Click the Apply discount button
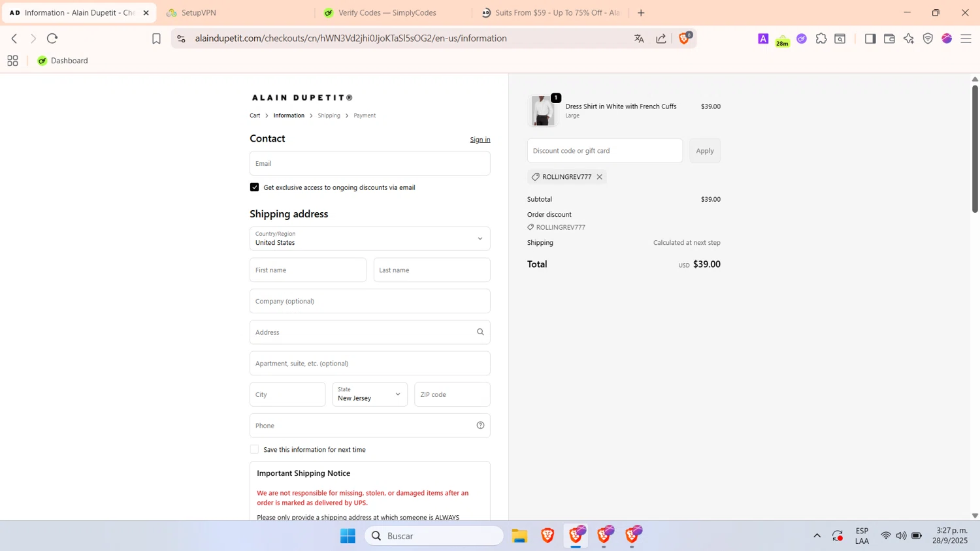The height and width of the screenshot is (551, 980). click(705, 151)
